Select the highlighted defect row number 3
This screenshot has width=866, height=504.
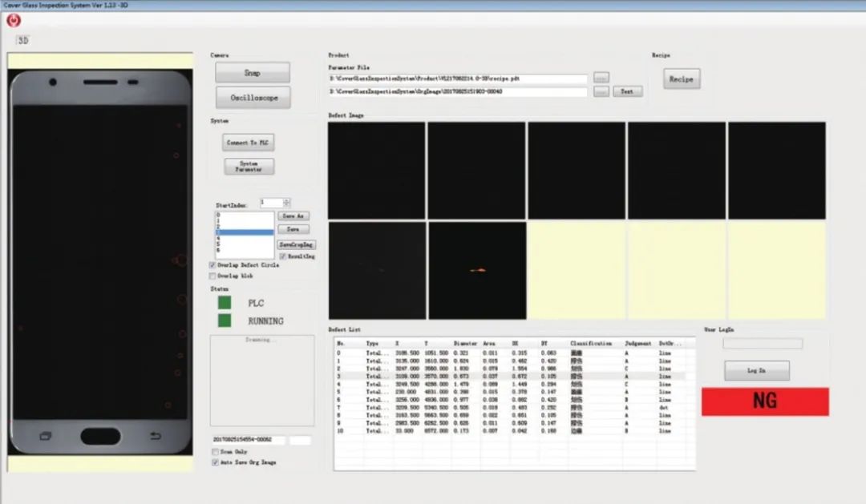click(x=510, y=376)
